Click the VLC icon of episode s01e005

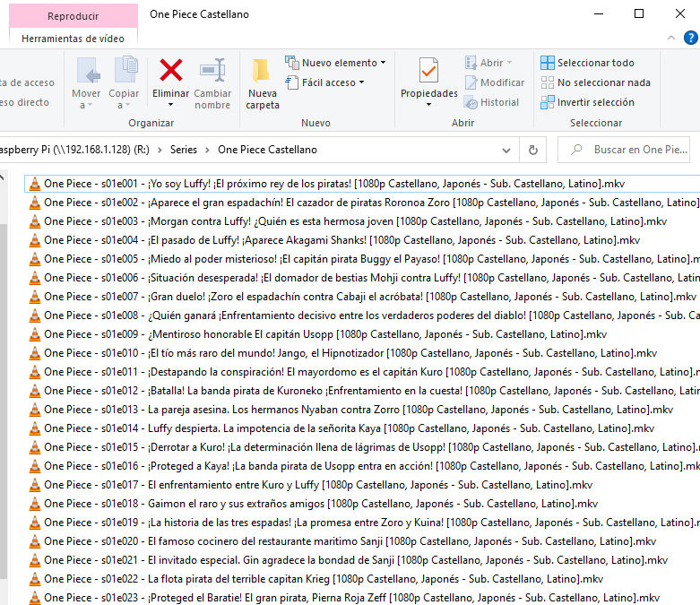pos(34,258)
